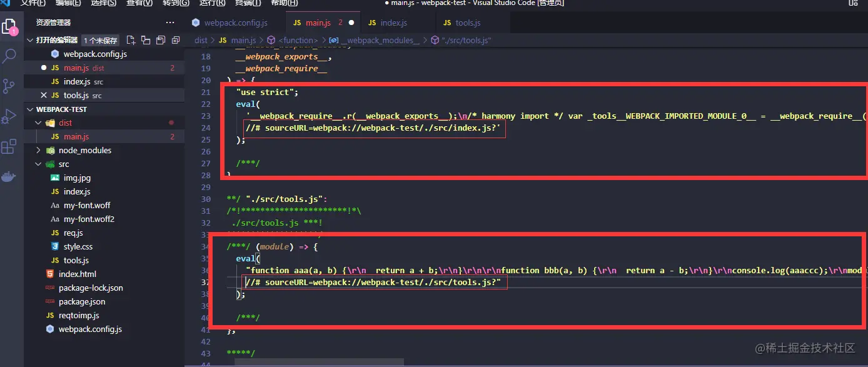
Task: Click the toggle editor layout icon in open editors
Action: (x=146, y=40)
